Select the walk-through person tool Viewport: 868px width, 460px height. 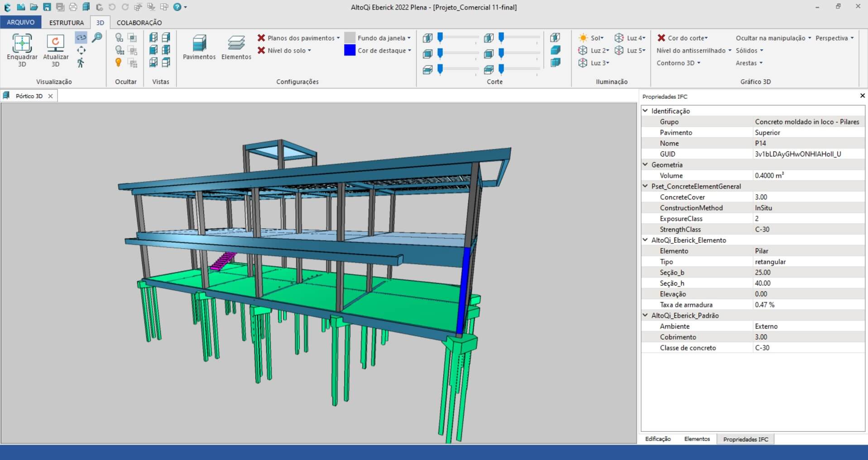tap(81, 63)
